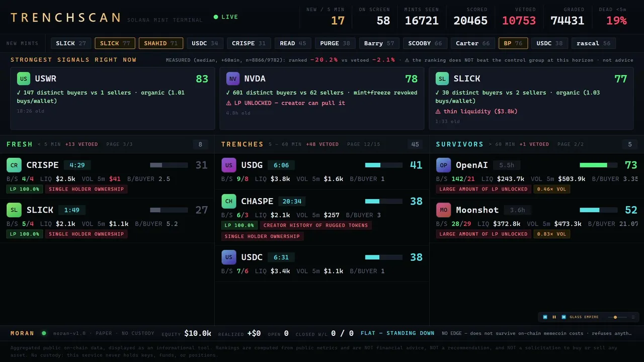Screen dimensions: 644x362
Task: Open the SURVIVORS column header
Action: (460, 144)
